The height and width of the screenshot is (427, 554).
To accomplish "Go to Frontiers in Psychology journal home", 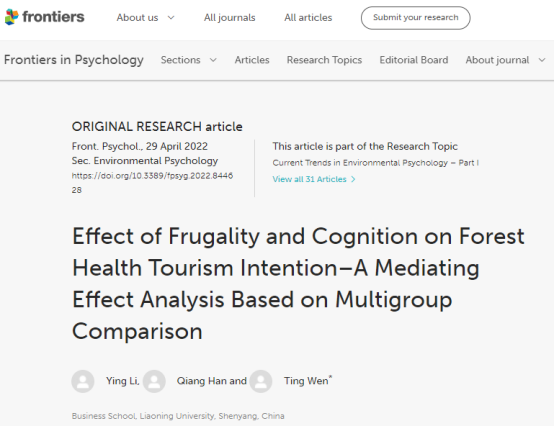I will pyautogui.click(x=74, y=60).
